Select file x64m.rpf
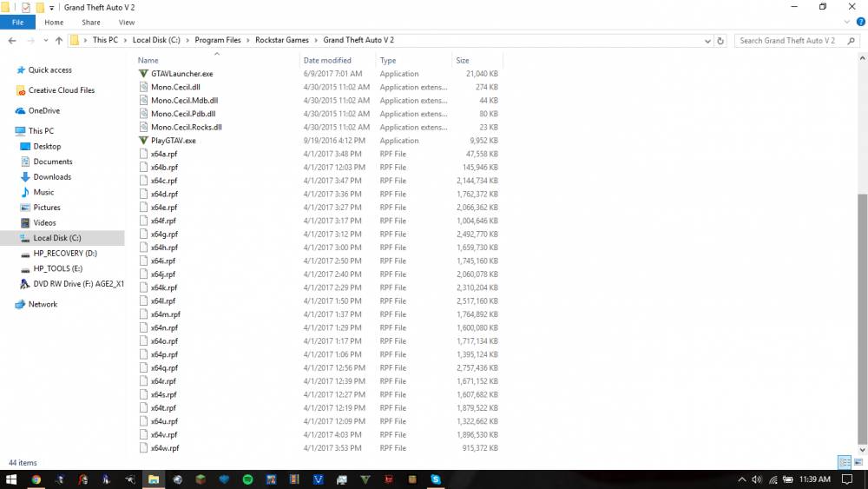The height and width of the screenshot is (489, 868). tap(166, 314)
